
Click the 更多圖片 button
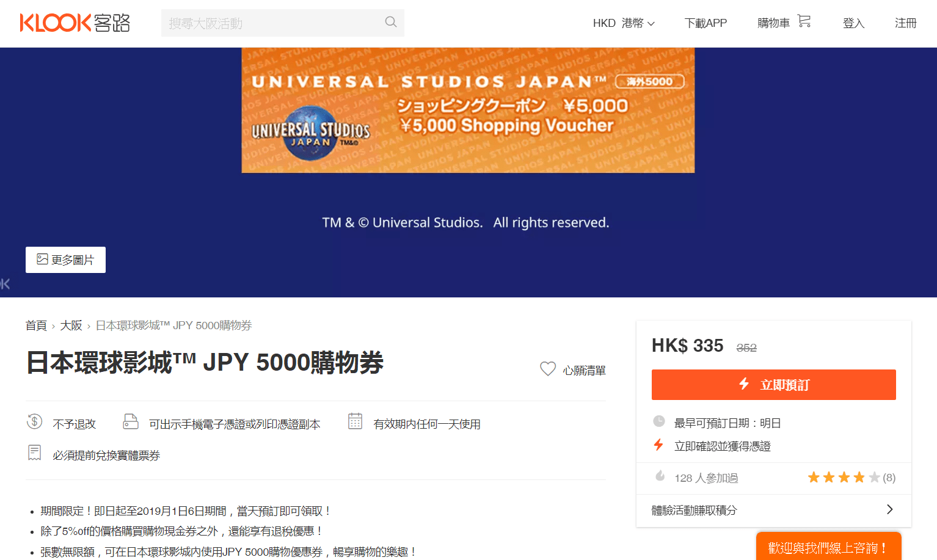point(65,260)
